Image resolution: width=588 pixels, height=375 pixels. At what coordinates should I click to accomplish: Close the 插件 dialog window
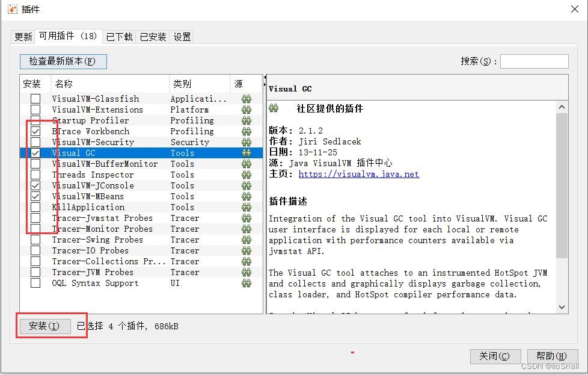click(x=575, y=9)
